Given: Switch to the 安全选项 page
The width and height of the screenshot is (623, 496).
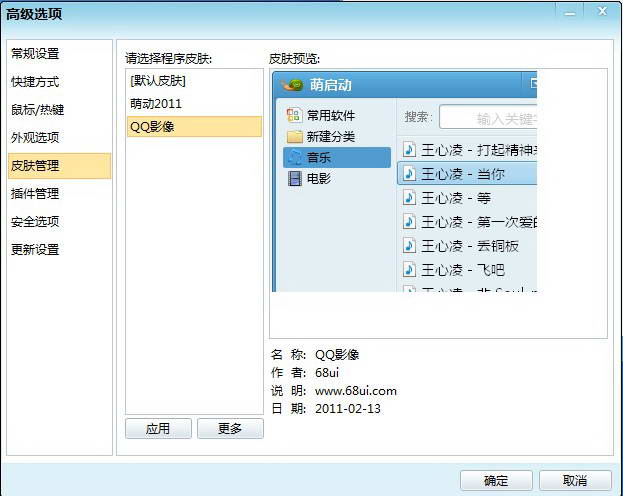Looking at the screenshot, I should click(35, 221).
